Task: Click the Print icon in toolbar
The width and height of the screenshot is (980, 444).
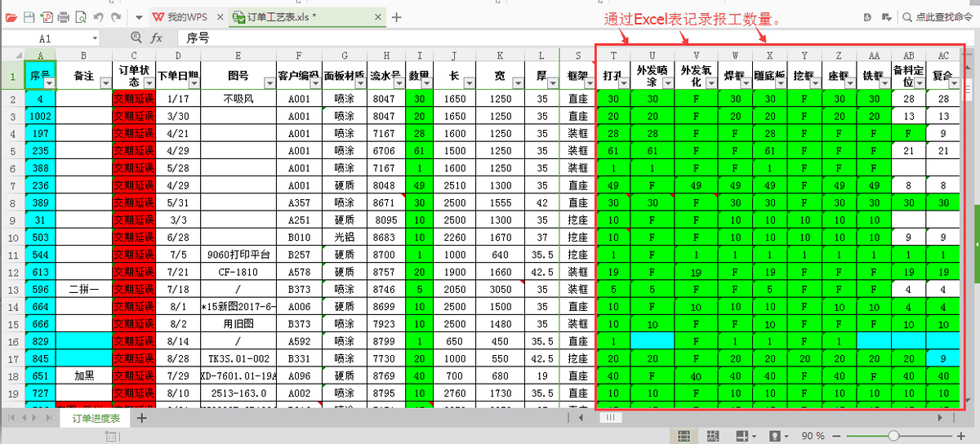Action: click(x=64, y=17)
